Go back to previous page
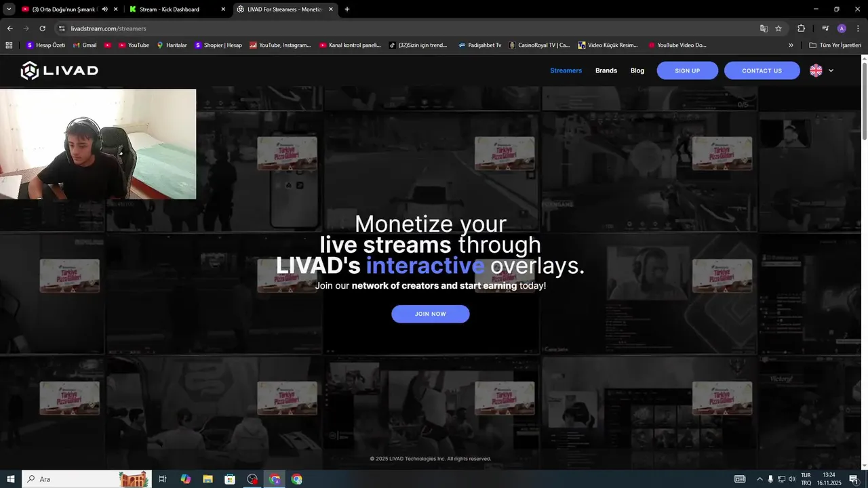The height and width of the screenshot is (488, 868). pos(9,28)
